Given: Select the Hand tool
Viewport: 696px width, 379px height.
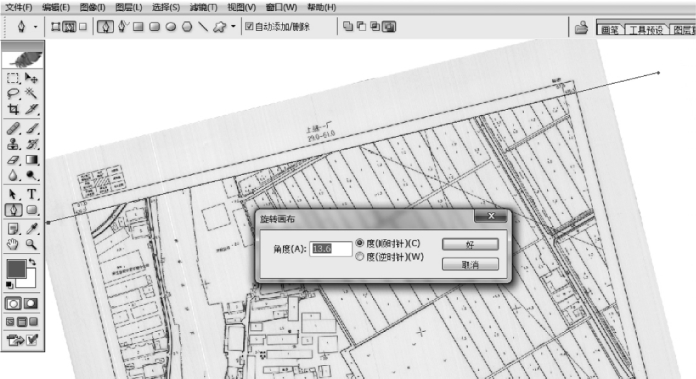Looking at the screenshot, I should coord(13,244).
